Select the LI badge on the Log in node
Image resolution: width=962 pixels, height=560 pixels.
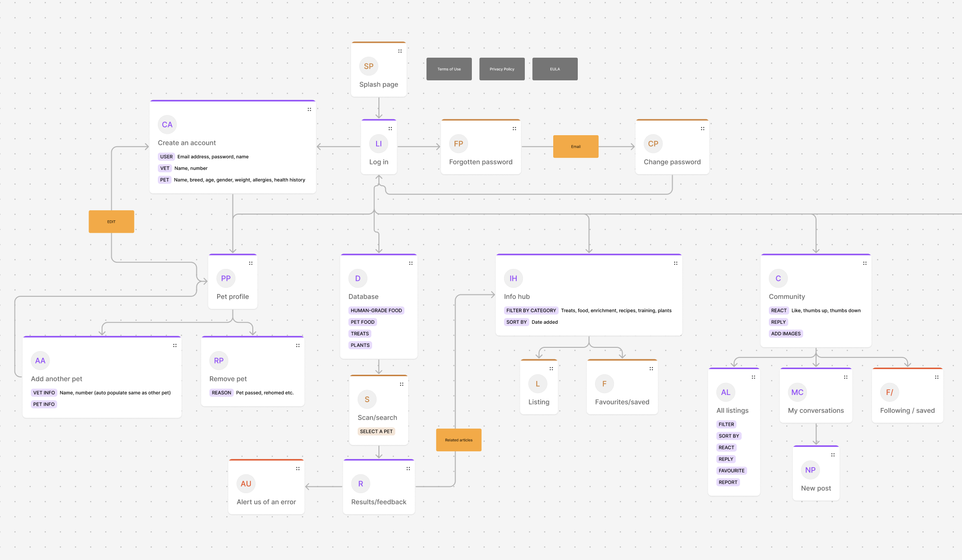click(378, 143)
